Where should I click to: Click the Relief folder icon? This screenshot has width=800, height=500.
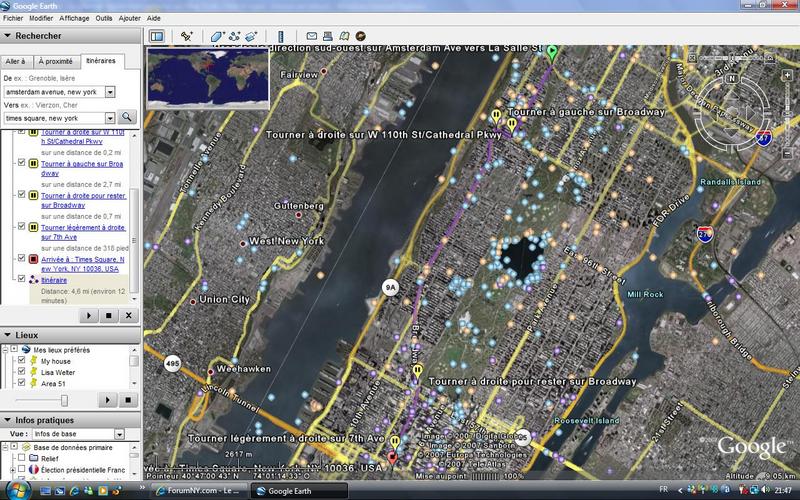click(34, 458)
